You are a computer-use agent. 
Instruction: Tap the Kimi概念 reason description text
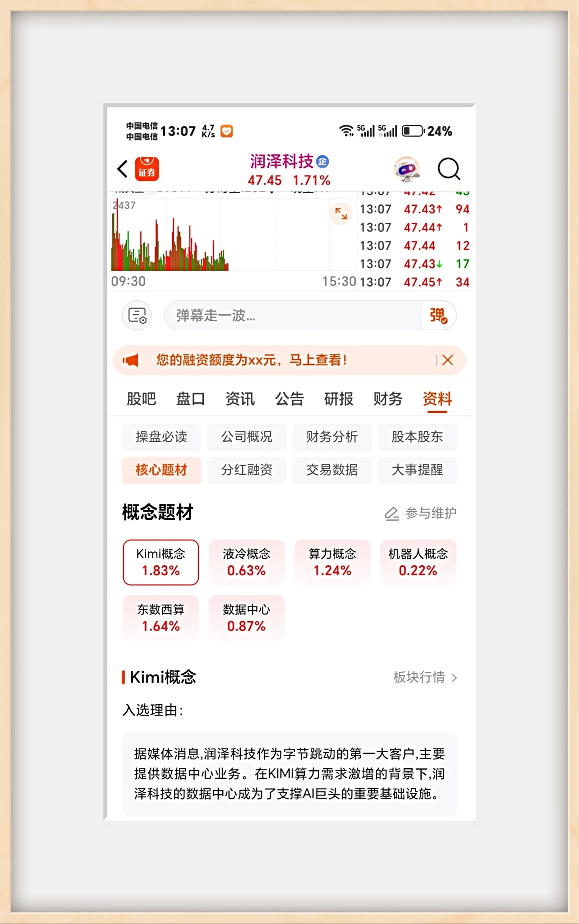coord(289,774)
